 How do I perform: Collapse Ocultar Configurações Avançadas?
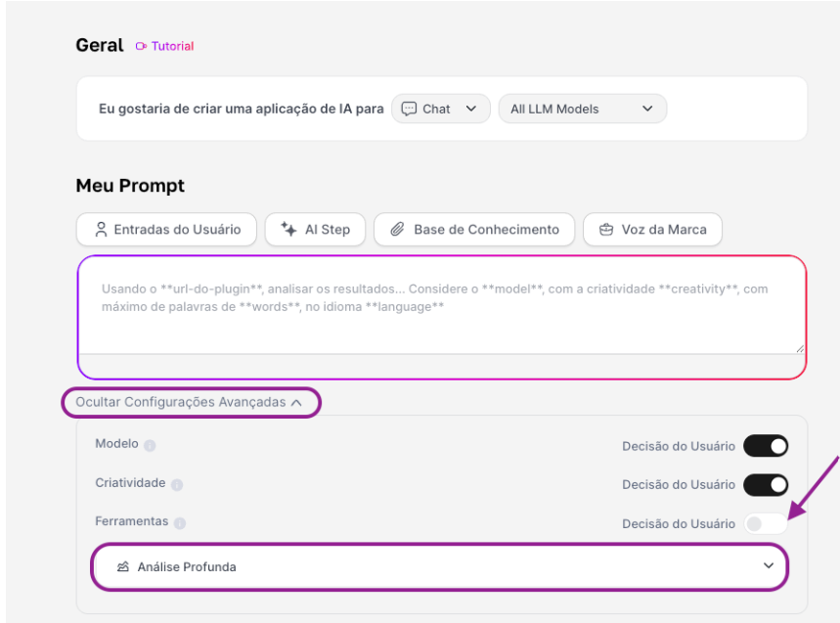[x=190, y=402]
